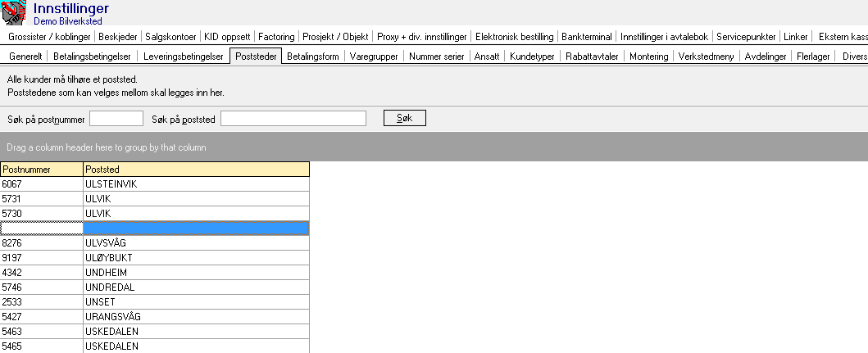
Task: Switch to the Beskjeder tab
Action: 118,37
